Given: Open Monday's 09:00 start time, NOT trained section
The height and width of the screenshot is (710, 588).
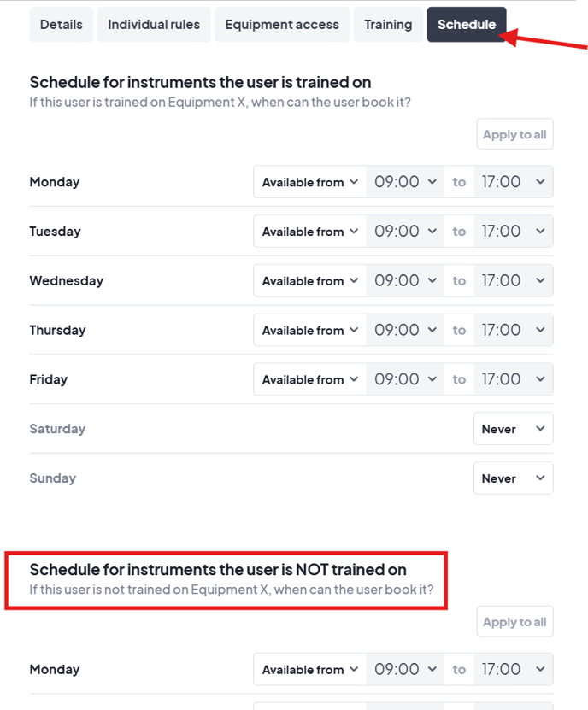Looking at the screenshot, I should pyautogui.click(x=405, y=670).
